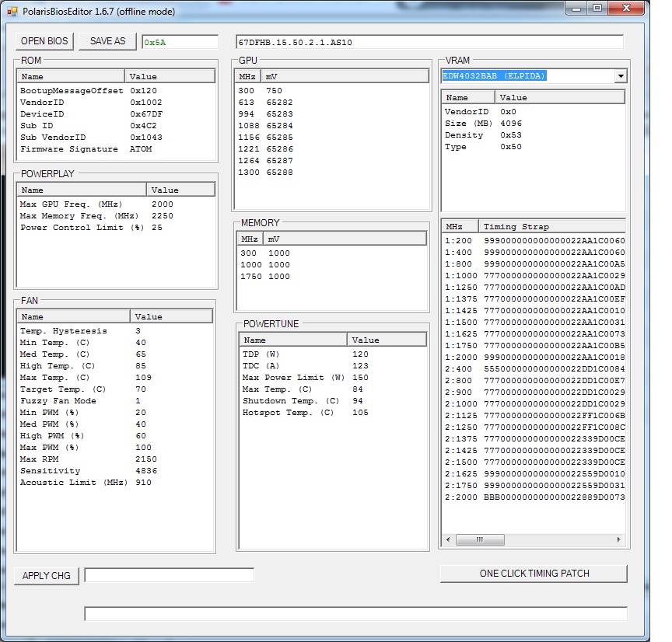Viewport: 672px width, 642px height.
Task: Select the Temp. Hysteresis fan row
Action: [115, 331]
